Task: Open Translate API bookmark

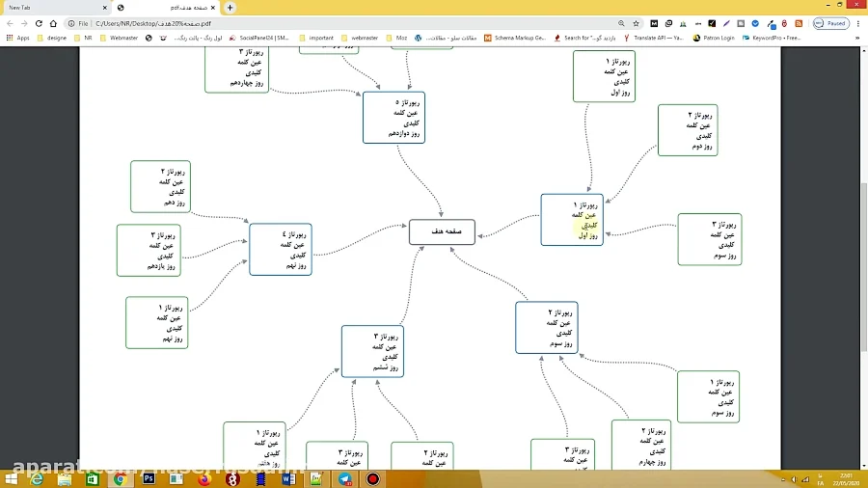Action: [x=654, y=39]
